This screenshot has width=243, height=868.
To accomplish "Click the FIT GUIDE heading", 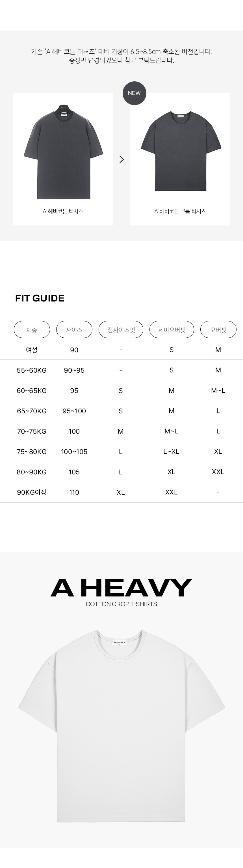I will pos(40,298).
